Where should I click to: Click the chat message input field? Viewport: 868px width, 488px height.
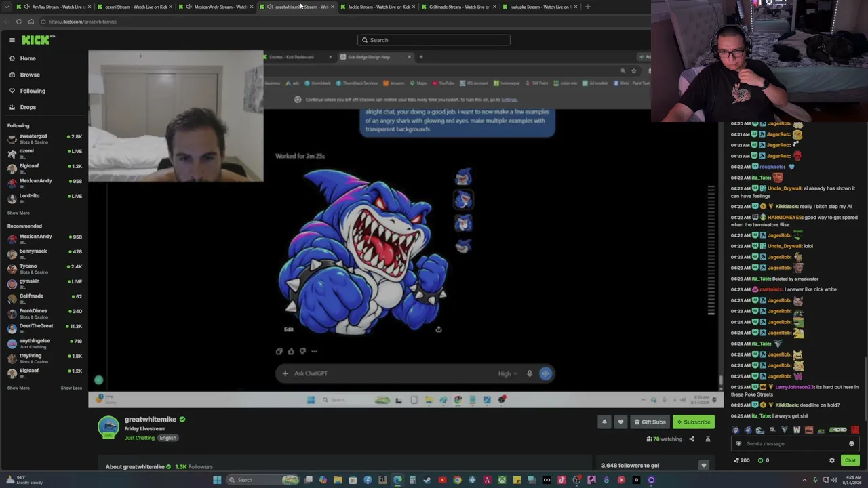[x=793, y=444]
